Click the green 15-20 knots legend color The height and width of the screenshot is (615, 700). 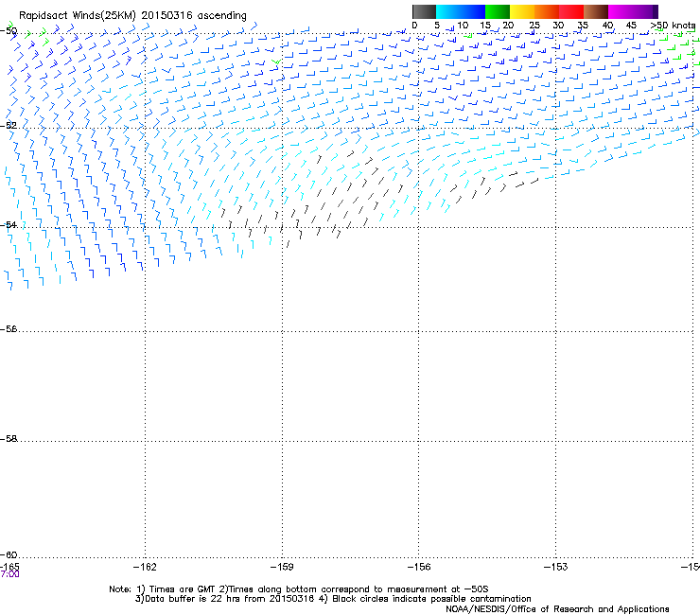[x=498, y=11]
